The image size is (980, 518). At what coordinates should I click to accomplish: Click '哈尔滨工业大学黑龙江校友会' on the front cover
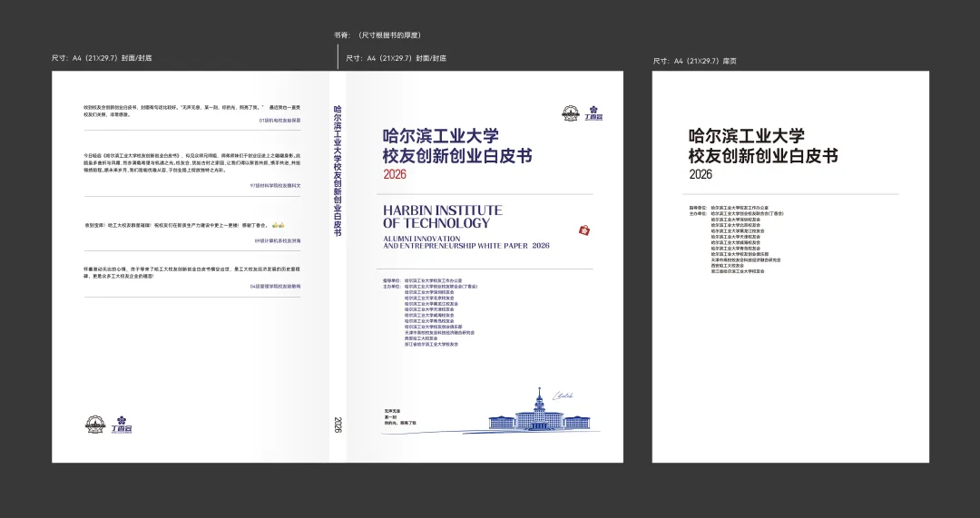pyautogui.click(x=431, y=304)
